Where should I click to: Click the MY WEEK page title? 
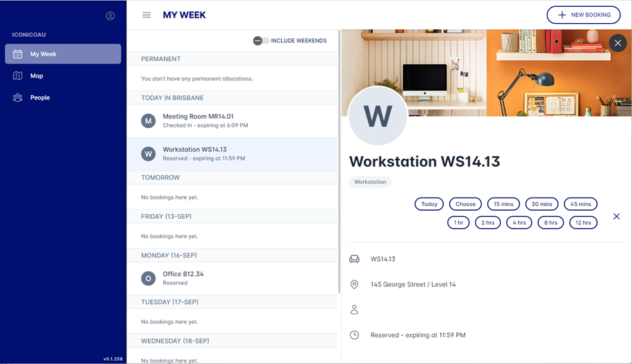point(184,15)
